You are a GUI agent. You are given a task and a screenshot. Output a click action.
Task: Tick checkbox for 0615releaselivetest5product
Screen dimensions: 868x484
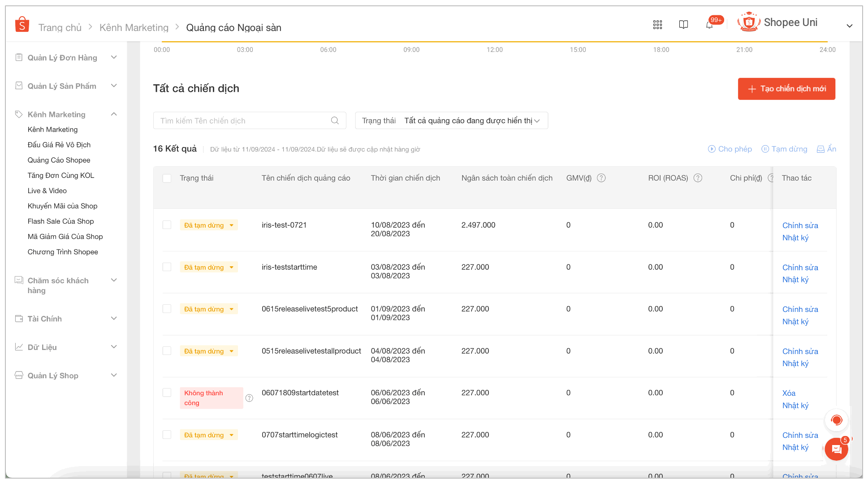tap(167, 309)
